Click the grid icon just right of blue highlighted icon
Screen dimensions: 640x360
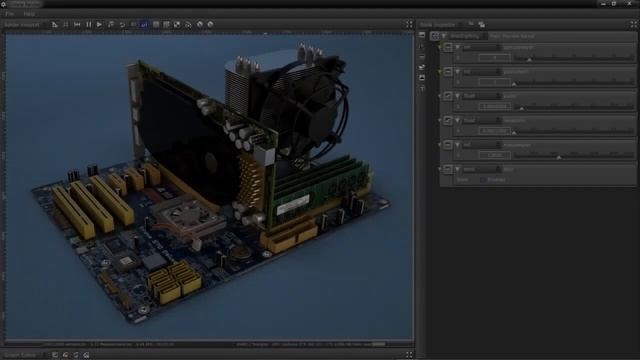[x=156, y=24]
